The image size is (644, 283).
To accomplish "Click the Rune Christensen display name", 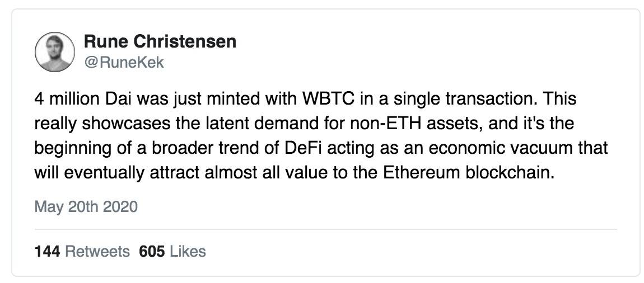I will click(160, 41).
